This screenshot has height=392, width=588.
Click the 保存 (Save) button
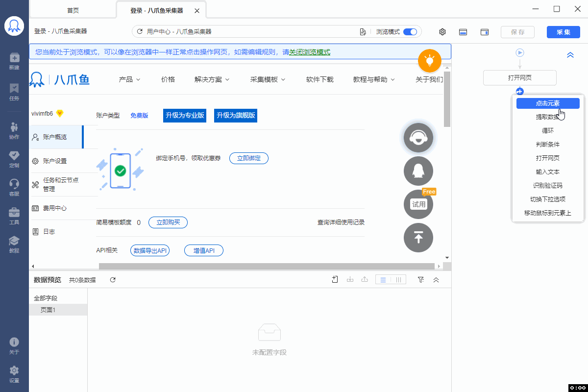[x=517, y=32]
